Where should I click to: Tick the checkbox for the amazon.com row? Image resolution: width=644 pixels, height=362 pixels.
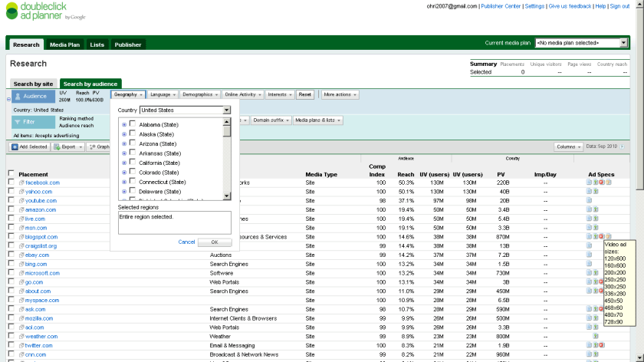(11, 209)
